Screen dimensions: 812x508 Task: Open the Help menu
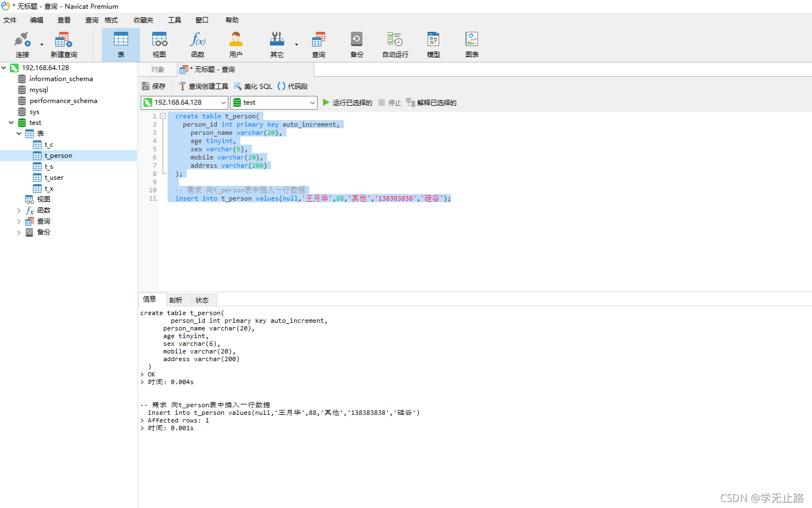(x=232, y=20)
